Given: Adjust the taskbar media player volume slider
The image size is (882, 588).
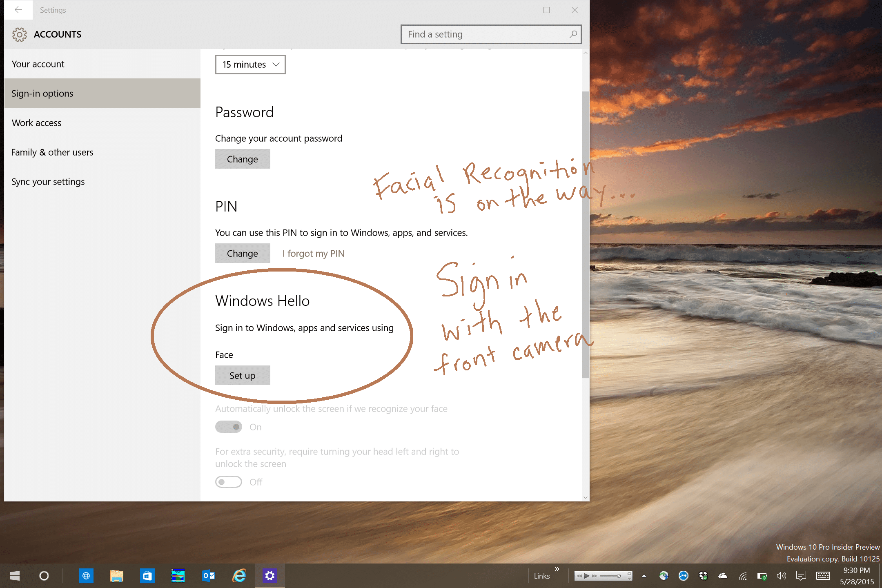Looking at the screenshot, I should [x=610, y=576].
